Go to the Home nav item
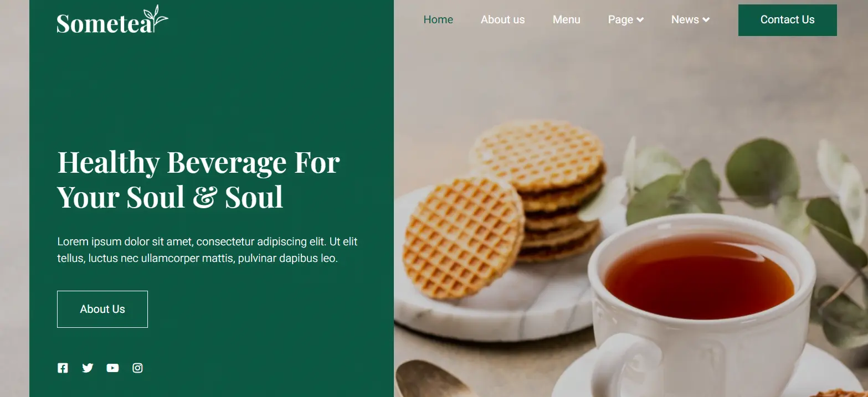 point(438,19)
